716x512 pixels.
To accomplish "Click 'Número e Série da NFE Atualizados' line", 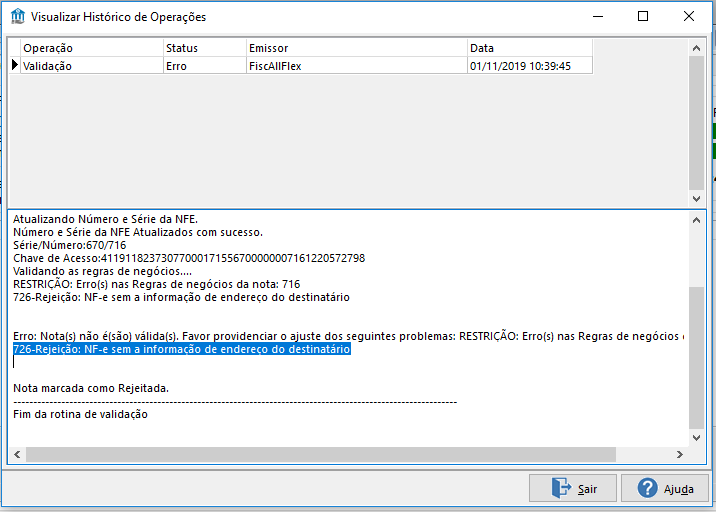I will 138,232.
